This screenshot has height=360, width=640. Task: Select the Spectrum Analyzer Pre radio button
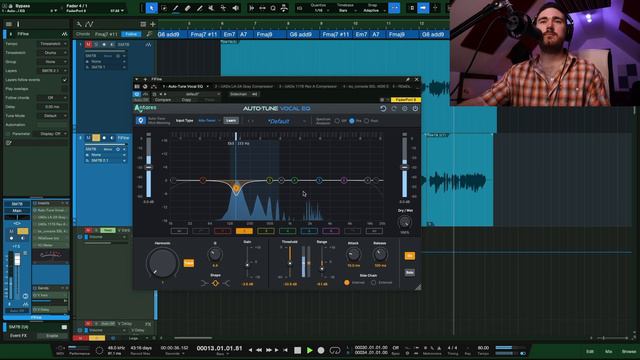pyautogui.click(x=352, y=121)
